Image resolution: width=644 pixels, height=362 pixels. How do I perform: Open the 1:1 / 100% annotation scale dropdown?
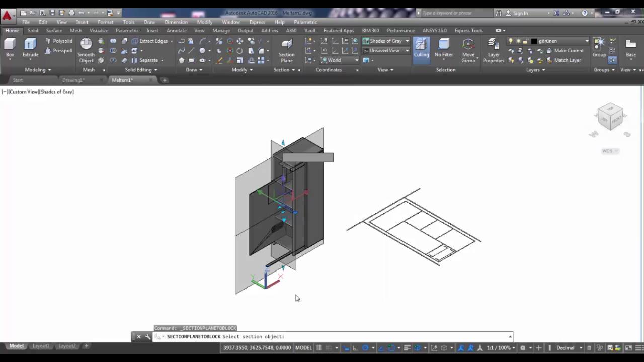(500, 348)
